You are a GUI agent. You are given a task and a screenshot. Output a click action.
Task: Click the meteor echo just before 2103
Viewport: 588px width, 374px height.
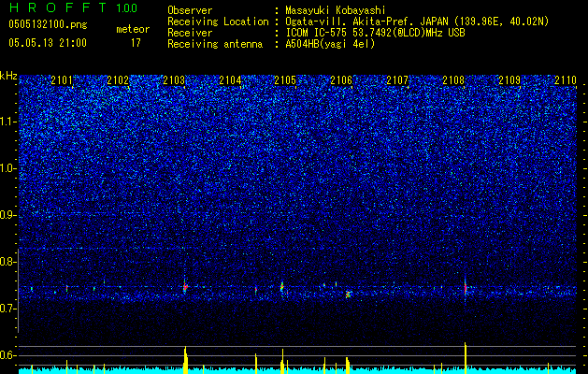point(185,287)
